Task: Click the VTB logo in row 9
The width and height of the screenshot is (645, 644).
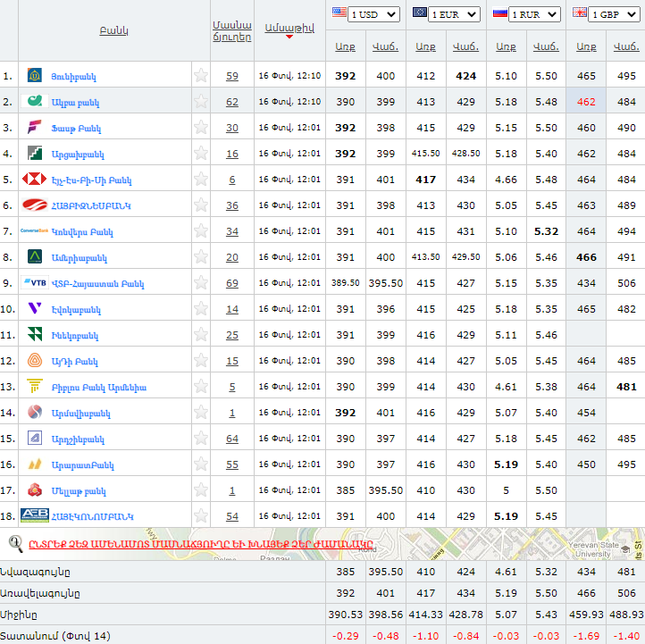Action: coord(35,282)
